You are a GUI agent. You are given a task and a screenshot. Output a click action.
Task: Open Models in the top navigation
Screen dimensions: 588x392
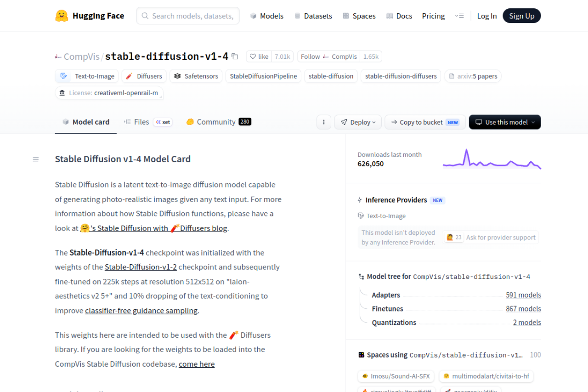click(267, 16)
